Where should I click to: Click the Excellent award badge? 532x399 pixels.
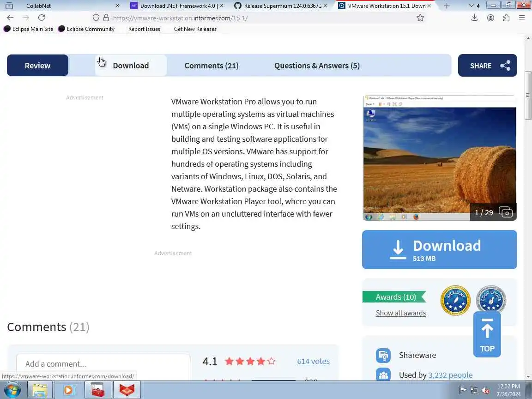tap(455, 300)
